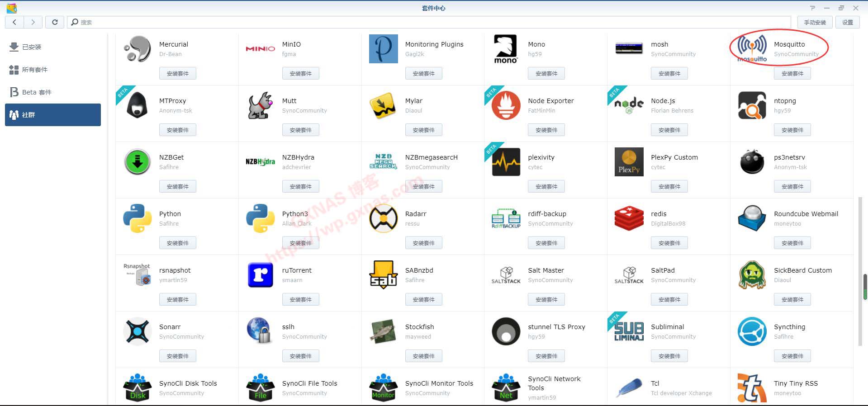Viewport: 868px width, 406px height.
Task: Switch to the Beta 套件 section
Action: 53,92
